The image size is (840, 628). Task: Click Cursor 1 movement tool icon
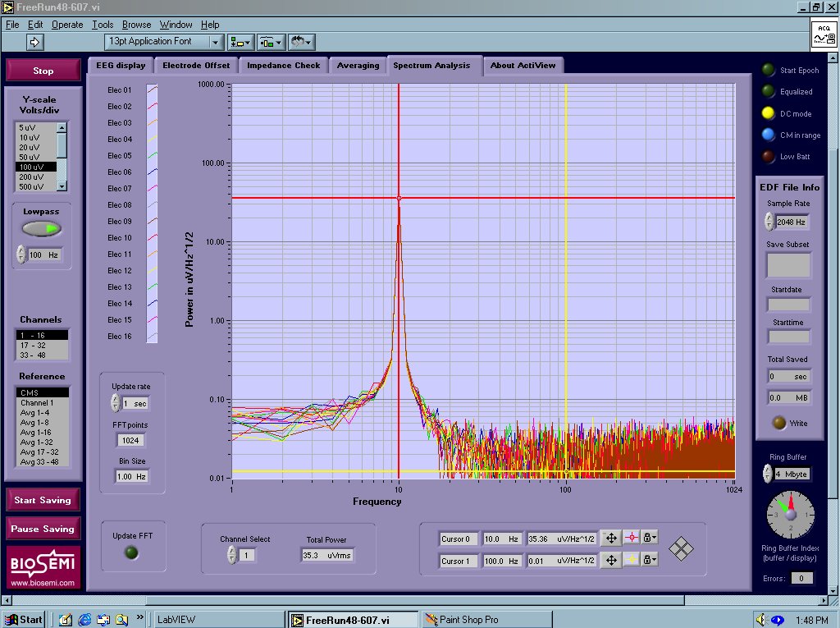pyautogui.click(x=610, y=561)
